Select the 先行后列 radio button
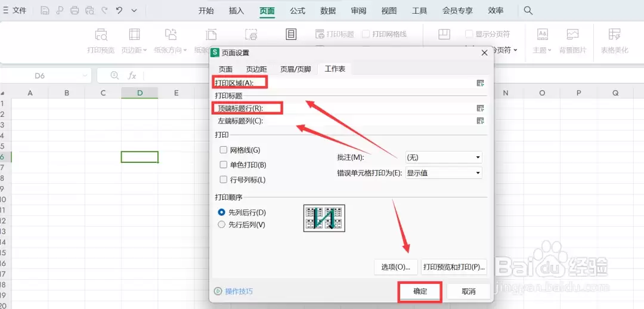This screenshot has height=309, width=644. (222, 225)
